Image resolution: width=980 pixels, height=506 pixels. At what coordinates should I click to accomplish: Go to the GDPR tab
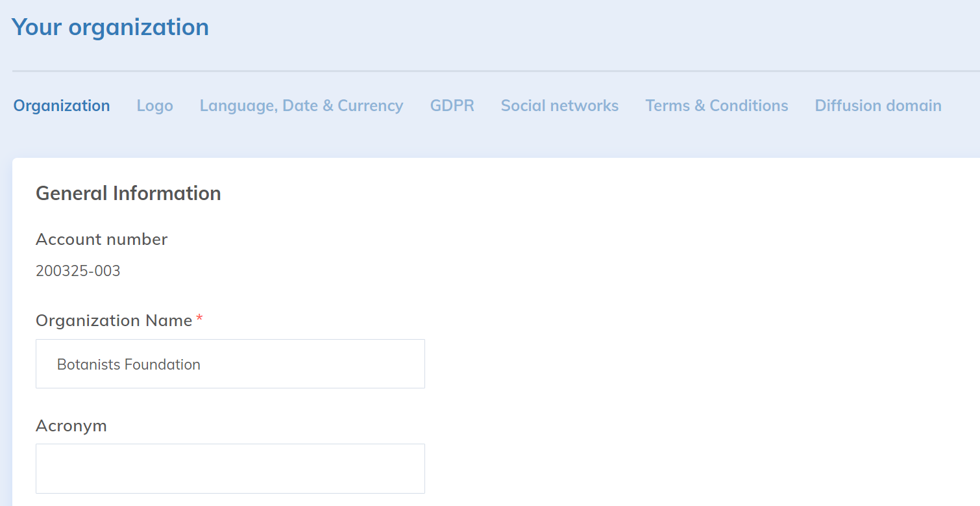(452, 106)
